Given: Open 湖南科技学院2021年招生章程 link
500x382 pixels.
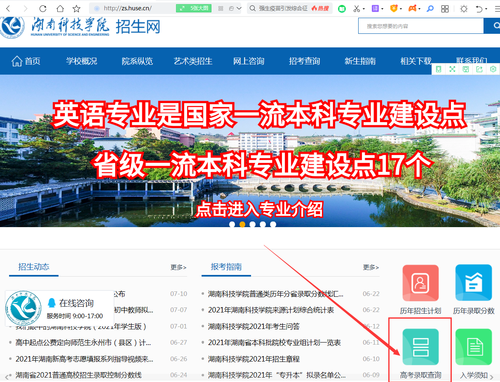Looking at the screenshot, I should [x=254, y=359].
